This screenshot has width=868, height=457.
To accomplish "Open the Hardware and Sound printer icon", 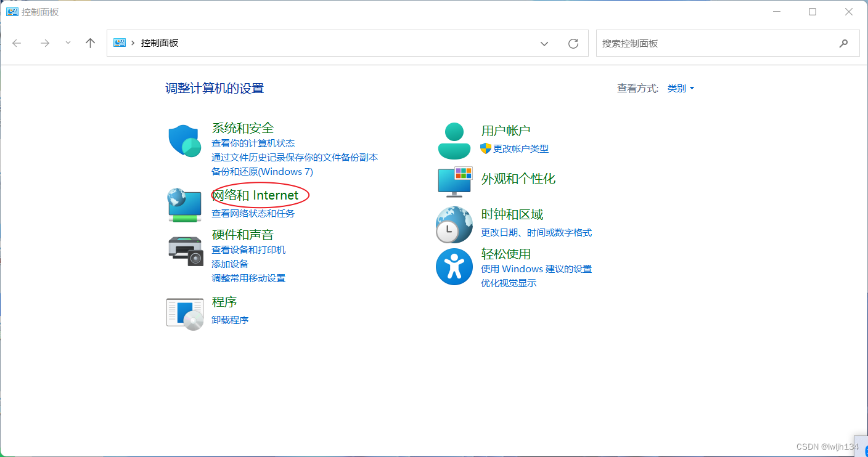I will [186, 251].
